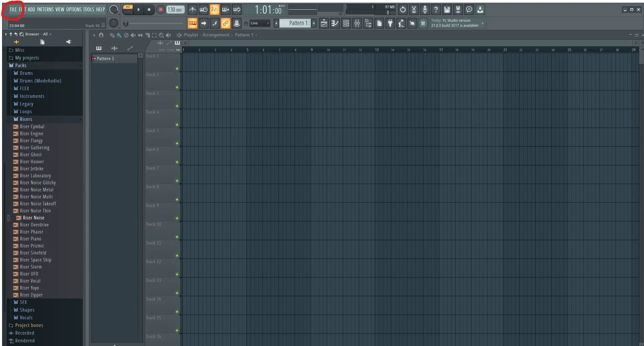The height and width of the screenshot is (346, 644).
Task: Open the Piano roll view icon
Action: point(335,23)
